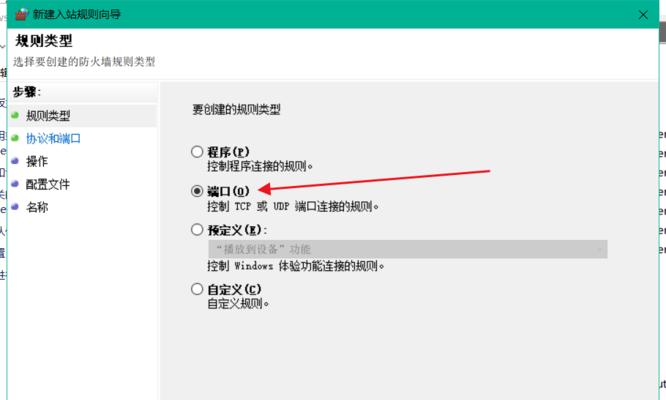Screen dimensions: 666x400
Task: Click the text 控制 TCP 或 UDP 端口连接的规则。
Action: (x=293, y=206)
